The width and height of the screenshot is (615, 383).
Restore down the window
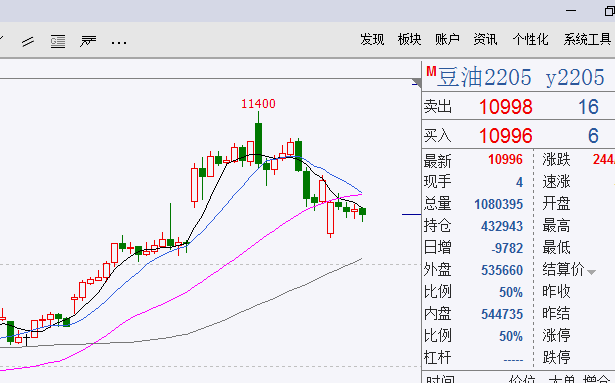click(x=609, y=11)
